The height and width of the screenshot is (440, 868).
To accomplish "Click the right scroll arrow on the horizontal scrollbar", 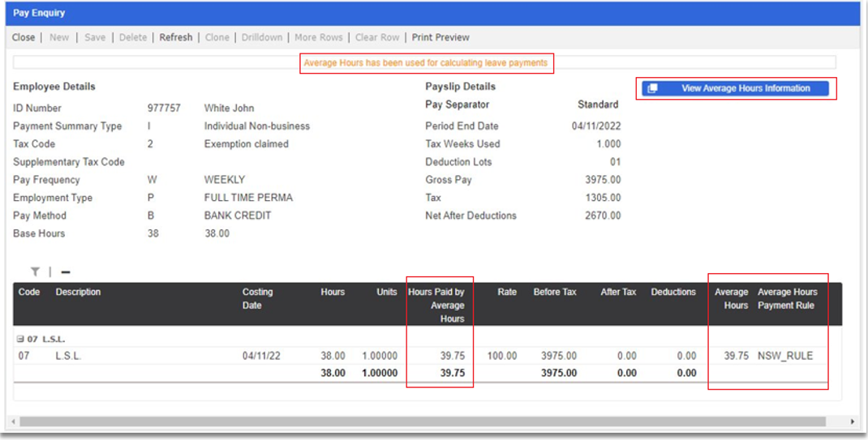I will (x=853, y=421).
